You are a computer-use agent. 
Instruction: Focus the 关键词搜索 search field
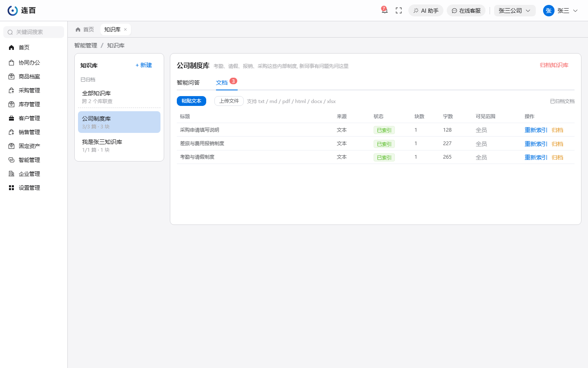coord(33,32)
